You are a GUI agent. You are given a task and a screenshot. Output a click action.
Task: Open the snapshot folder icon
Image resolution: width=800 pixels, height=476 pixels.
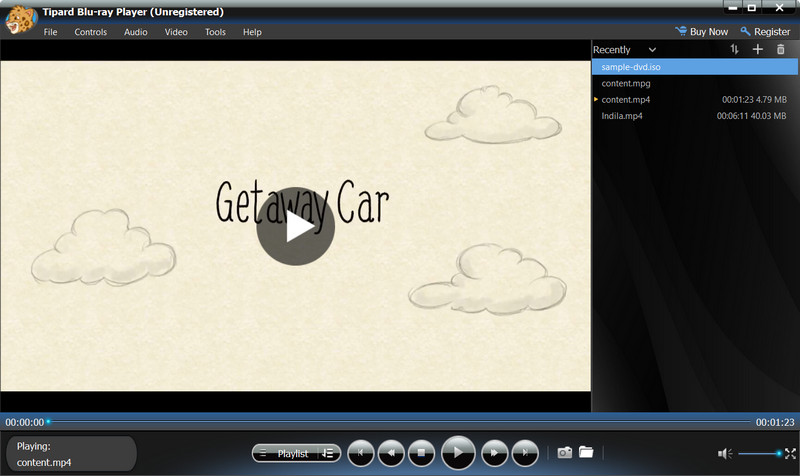point(586,452)
